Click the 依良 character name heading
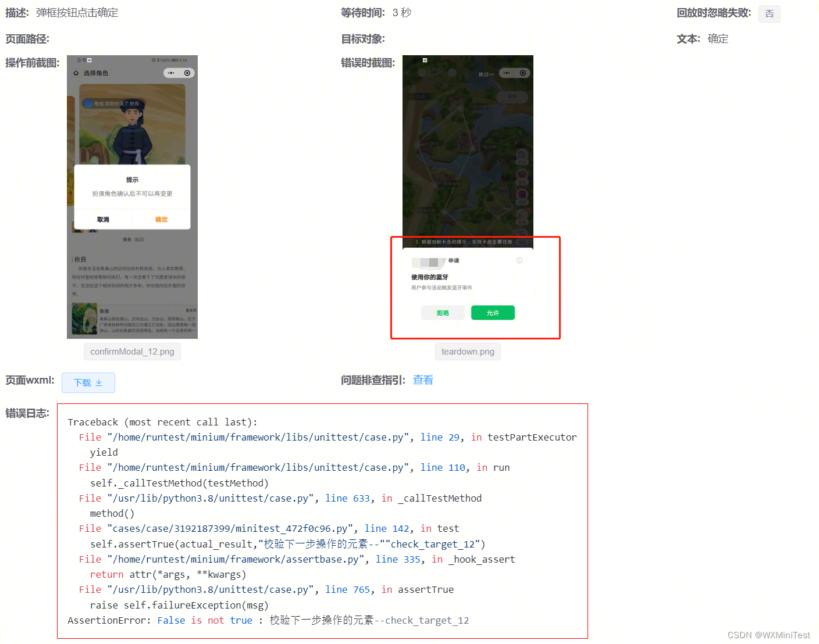 80,259
